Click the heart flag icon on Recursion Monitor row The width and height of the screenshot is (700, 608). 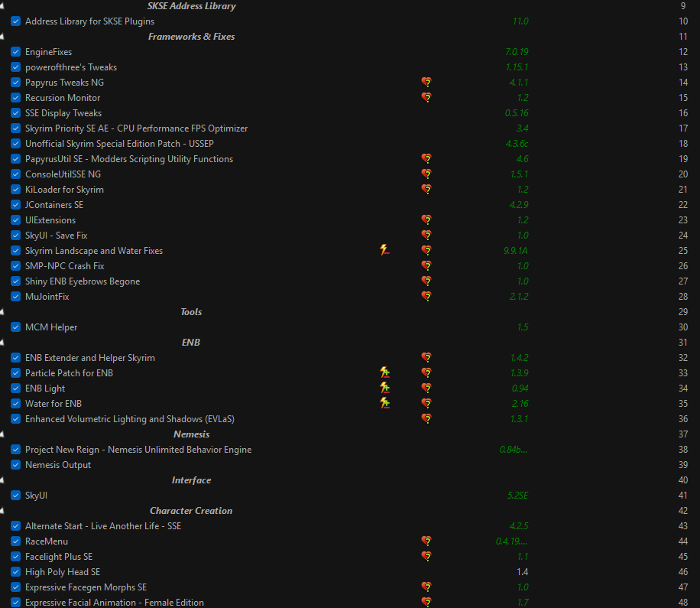click(426, 97)
